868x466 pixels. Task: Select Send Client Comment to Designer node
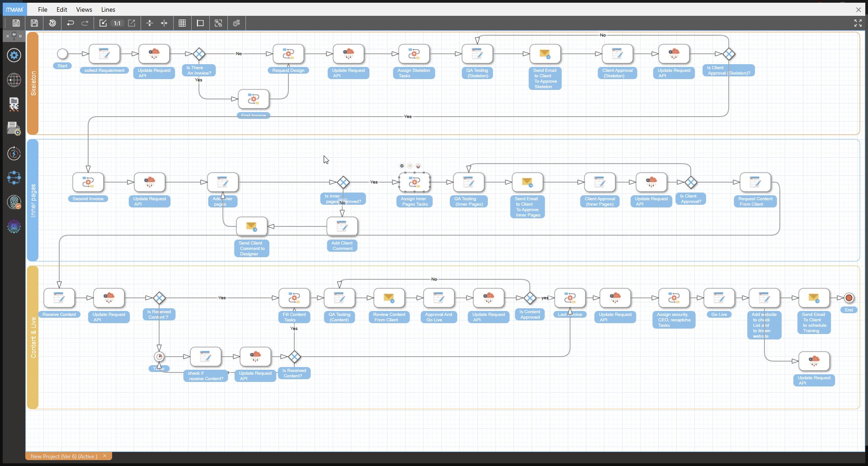tap(252, 226)
